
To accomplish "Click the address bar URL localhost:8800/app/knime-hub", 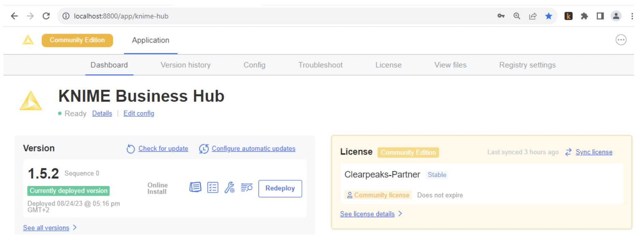I will (121, 16).
